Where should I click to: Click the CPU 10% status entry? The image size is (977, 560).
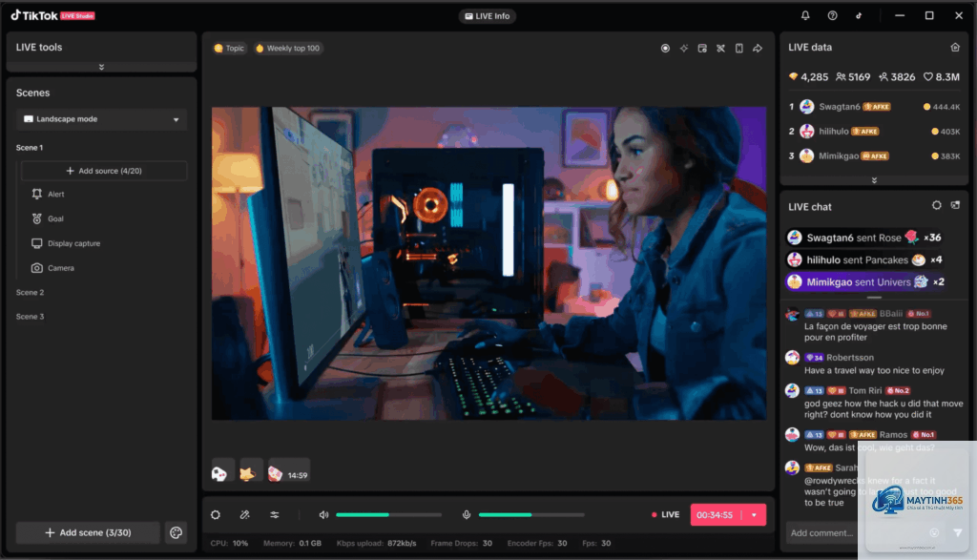coord(229,543)
